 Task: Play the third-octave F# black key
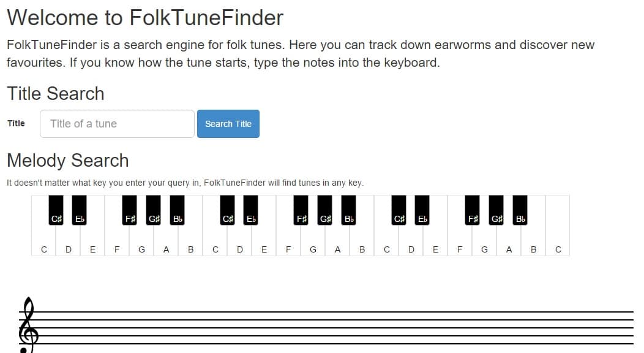tap(473, 210)
